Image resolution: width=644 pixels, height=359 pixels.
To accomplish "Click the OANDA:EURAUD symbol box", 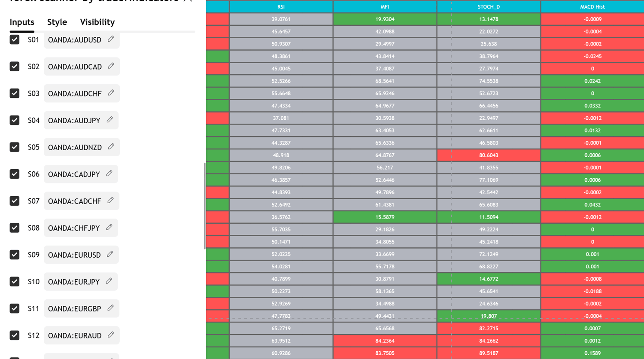I will tap(75, 335).
